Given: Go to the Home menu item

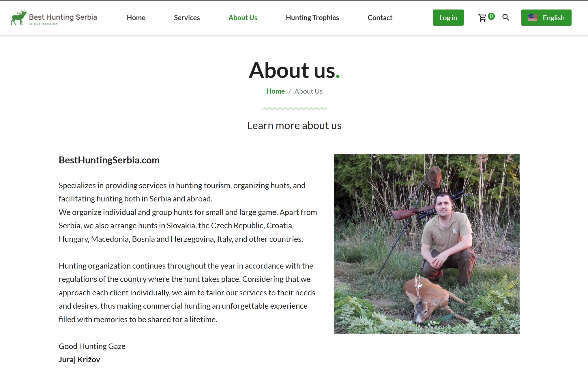Looking at the screenshot, I should pos(136,18).
